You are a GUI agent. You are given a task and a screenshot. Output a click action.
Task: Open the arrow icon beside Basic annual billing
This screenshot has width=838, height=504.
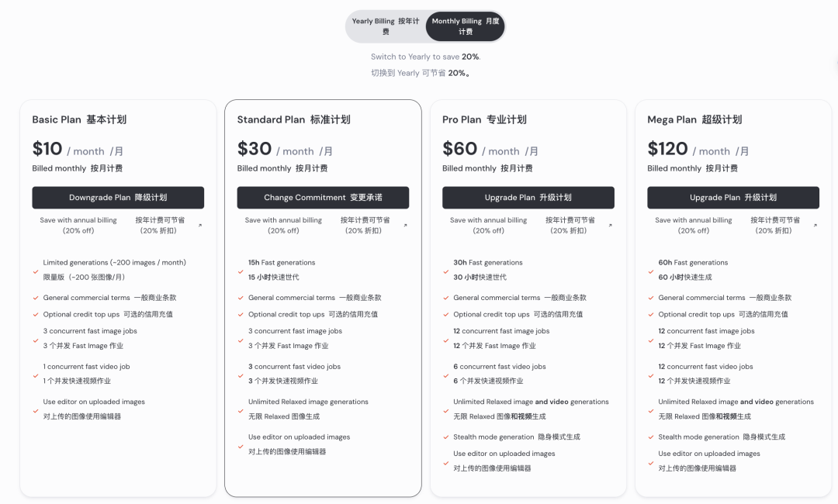[200, 226]
